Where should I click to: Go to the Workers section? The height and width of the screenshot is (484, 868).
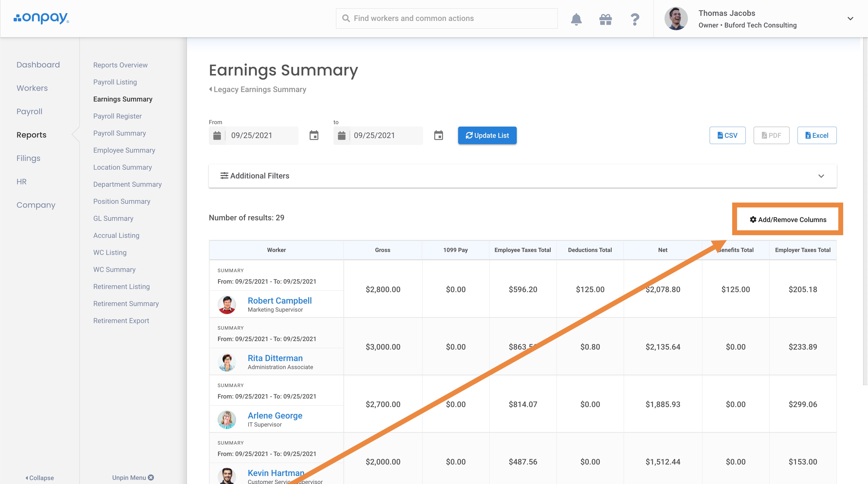click(32, 88)
